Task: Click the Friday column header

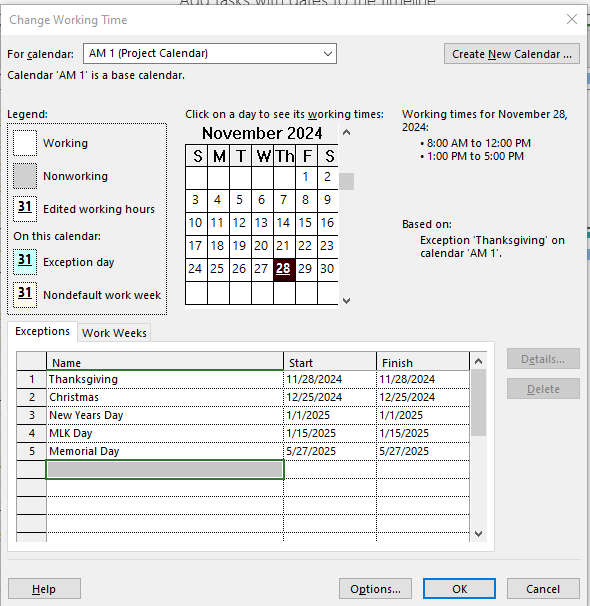Action: tap(306, 156)
